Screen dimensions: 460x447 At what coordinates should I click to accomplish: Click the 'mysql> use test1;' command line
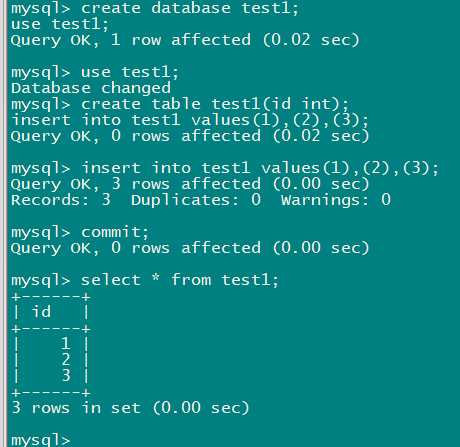tap(95, 72)
